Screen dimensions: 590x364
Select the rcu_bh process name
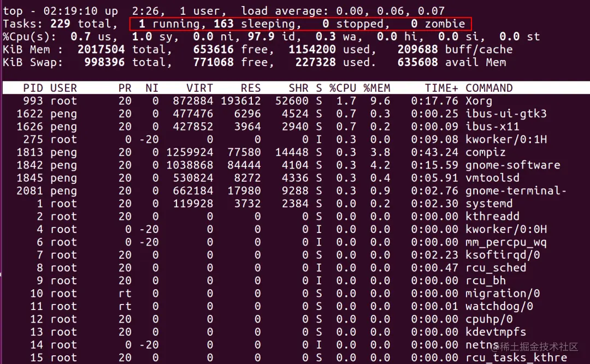click(x=486, y=281)
